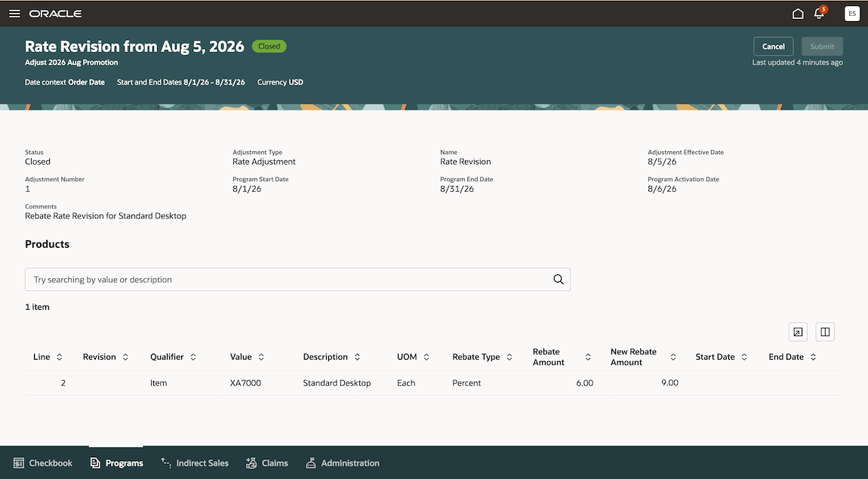
Task: Click the Each UOM cell
Action: 406,383
